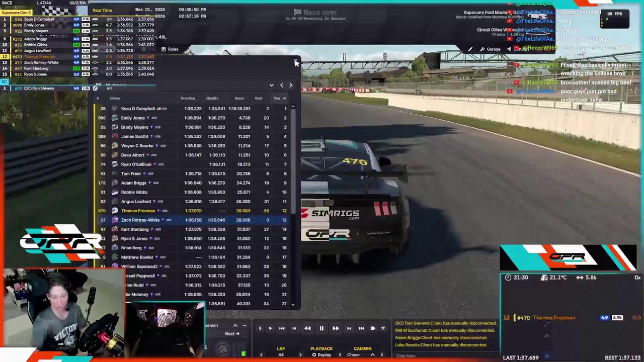This screenshot has height=362, width=644.
Task: Go to previous lap in LAP selector
Action: coord(261,355)
